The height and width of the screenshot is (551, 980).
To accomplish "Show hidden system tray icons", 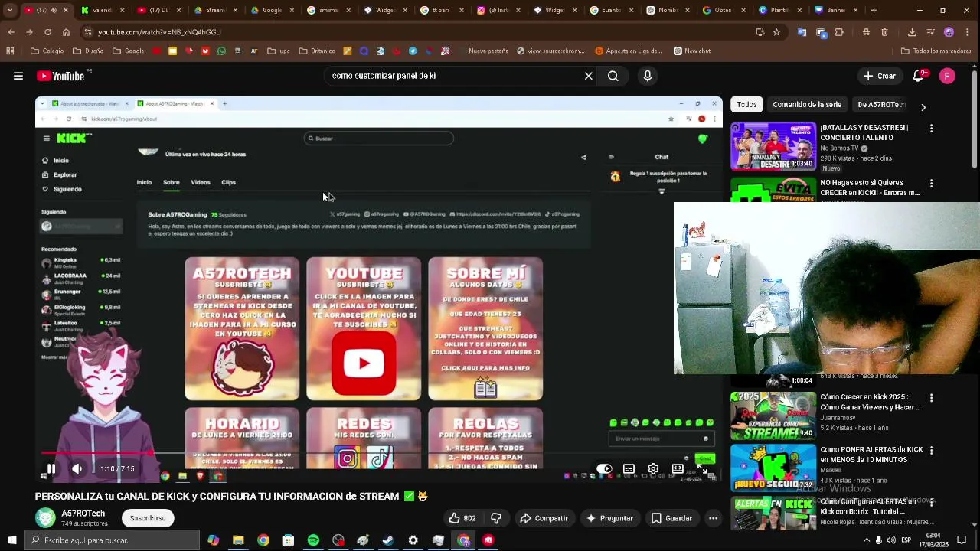I will point(867,540).
